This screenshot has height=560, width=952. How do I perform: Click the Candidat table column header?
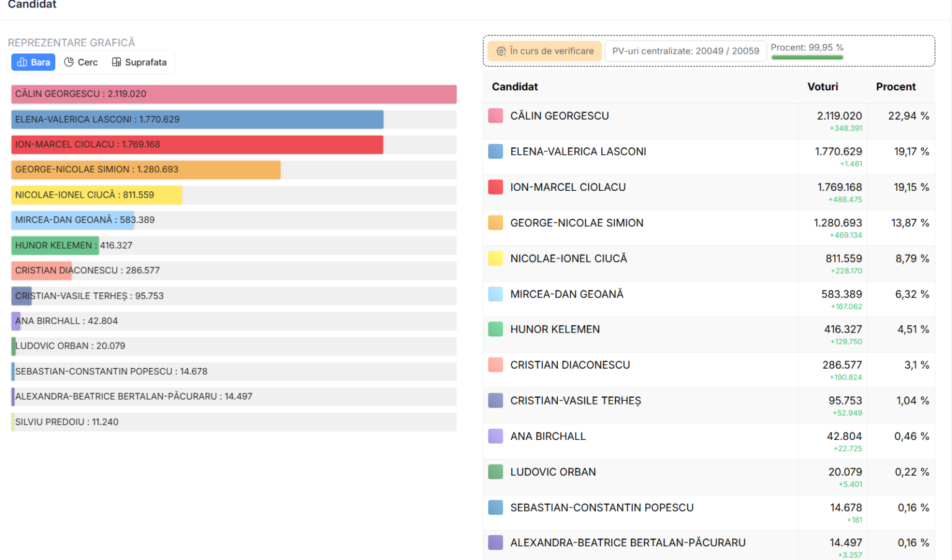514,87
